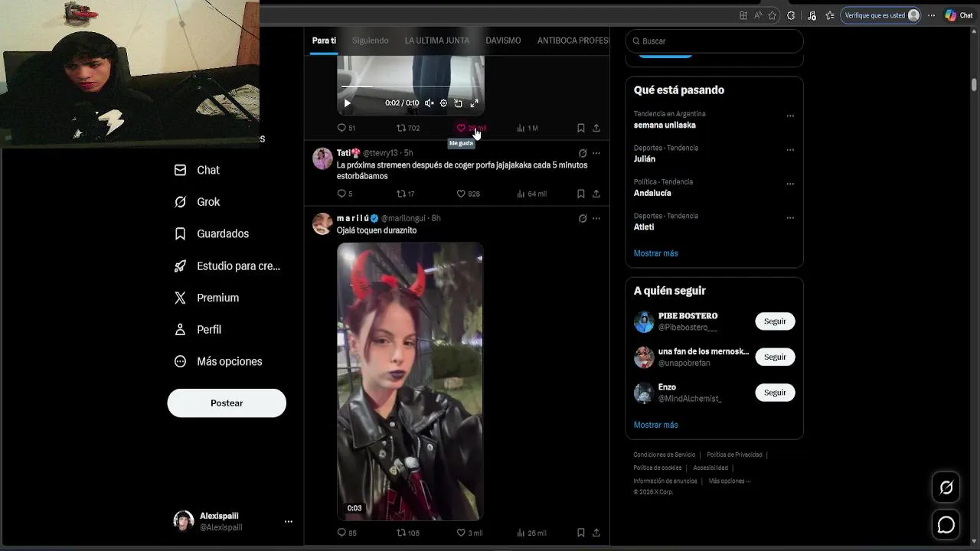Reply to the top video post (51)
This screenshot has width=980, height=551.
tap(346, 128)
